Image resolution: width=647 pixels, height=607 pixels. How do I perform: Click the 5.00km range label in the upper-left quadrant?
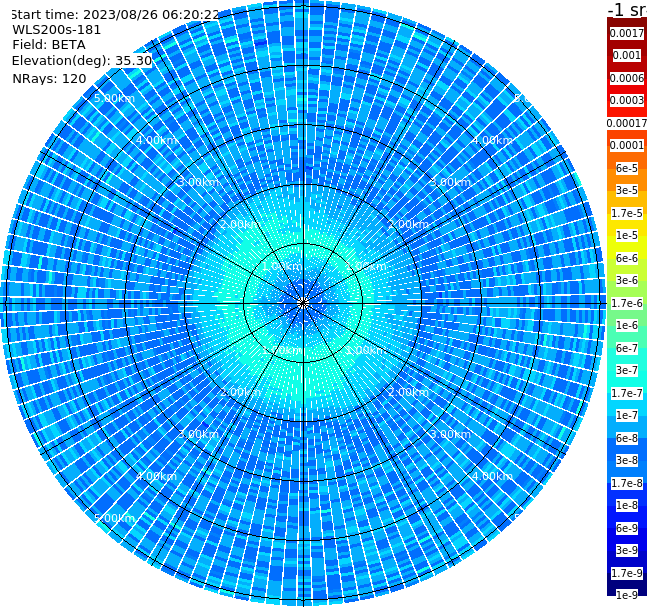pos(114,98)
